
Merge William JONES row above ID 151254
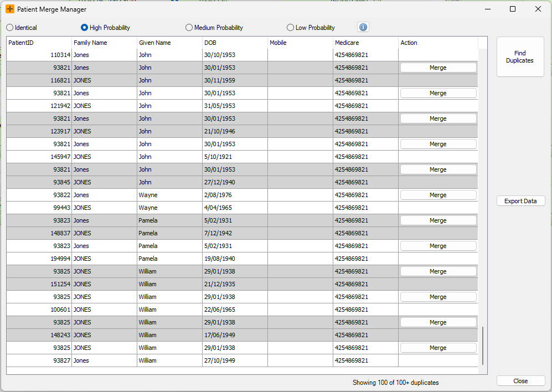[x=438, y=271]
